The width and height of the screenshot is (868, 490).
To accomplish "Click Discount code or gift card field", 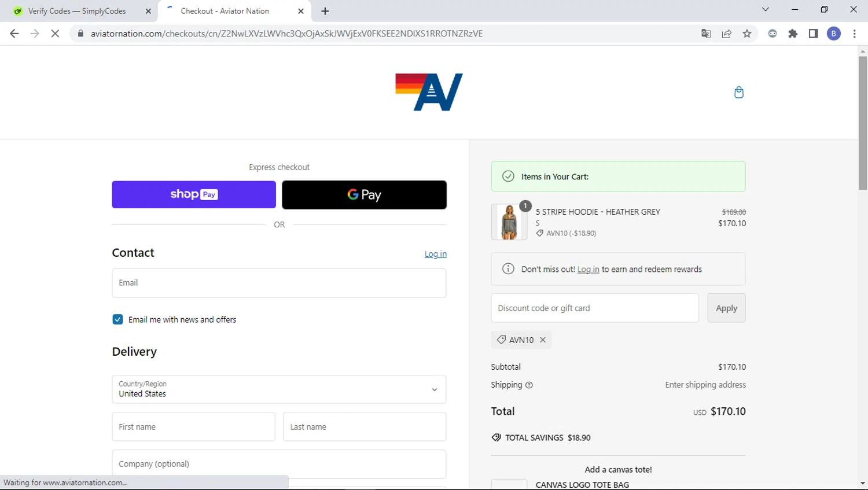I will [595, 308].
